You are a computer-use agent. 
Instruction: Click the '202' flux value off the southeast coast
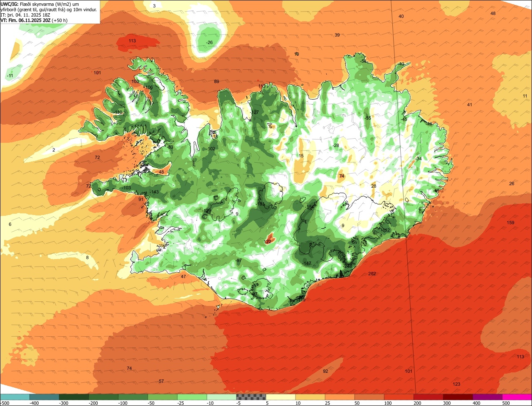[x=372, y=274]
